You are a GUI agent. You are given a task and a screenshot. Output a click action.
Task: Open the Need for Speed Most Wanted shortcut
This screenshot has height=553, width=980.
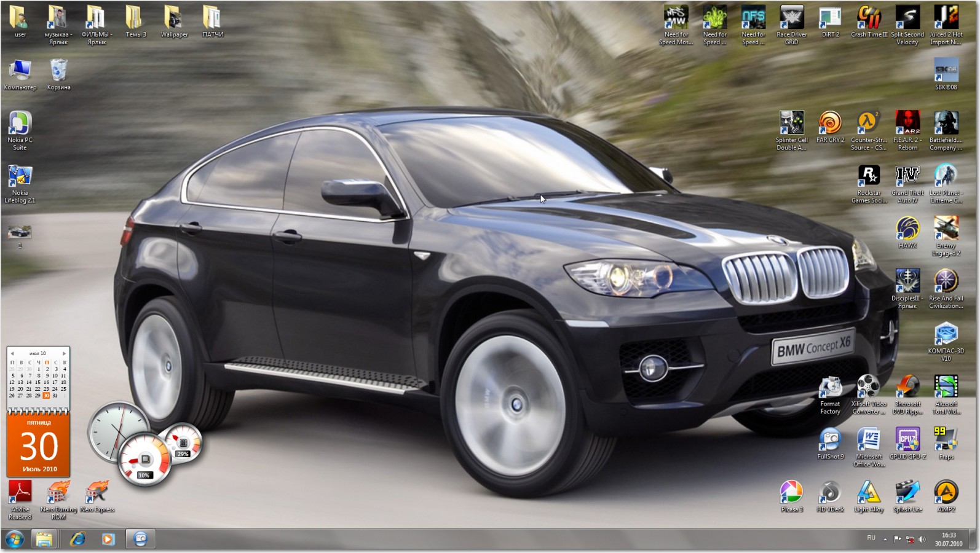point(676,18)
